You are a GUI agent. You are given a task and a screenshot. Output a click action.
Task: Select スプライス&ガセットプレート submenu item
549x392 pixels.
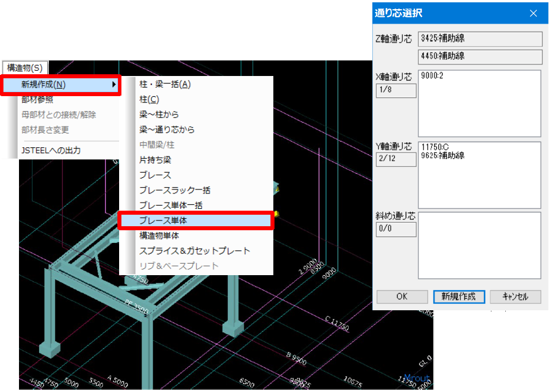[195, 251]
